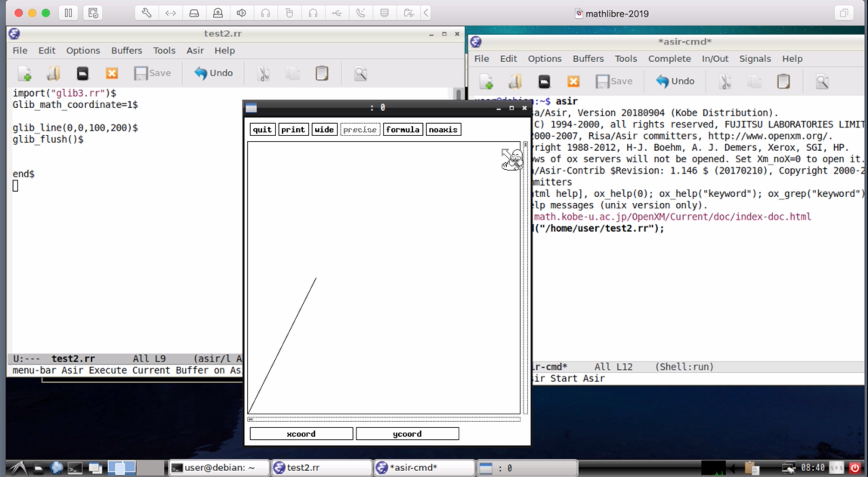Image resolution: width=868 pixels, height=477 pixels.
Task: Click Undo in asir-cmd toolbar
Action: coord(675,82)
